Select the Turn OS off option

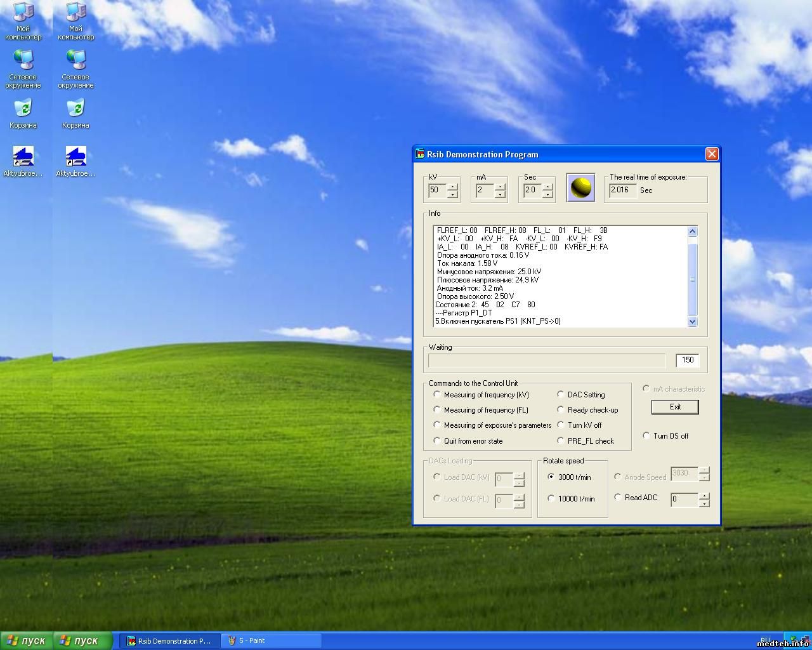click(646, 436)
